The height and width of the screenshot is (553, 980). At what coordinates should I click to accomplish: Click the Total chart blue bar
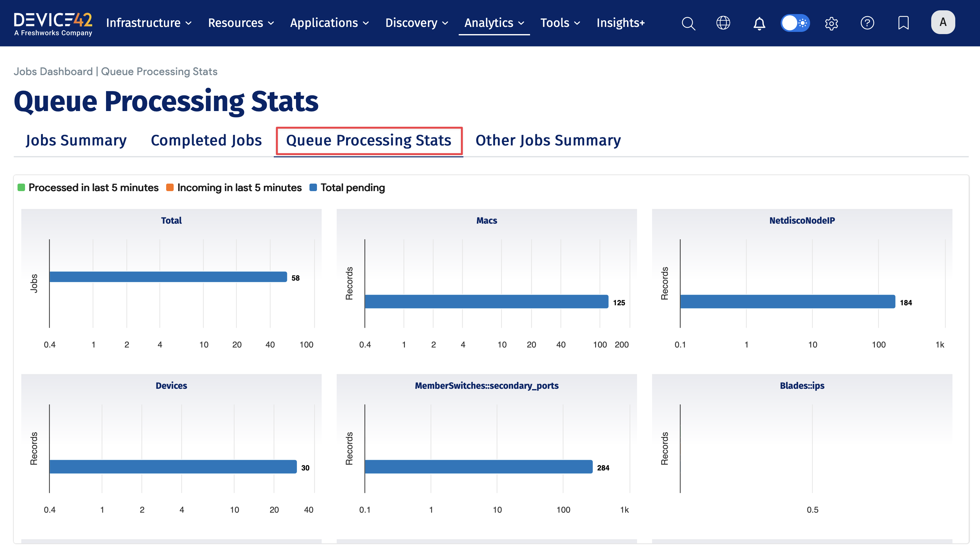click(x=168, y=277)
